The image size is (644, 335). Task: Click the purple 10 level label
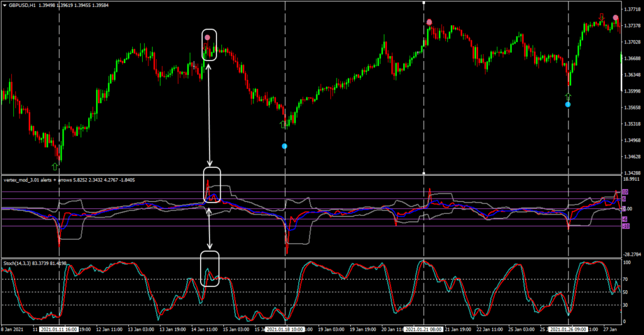[x=626, y=192]
